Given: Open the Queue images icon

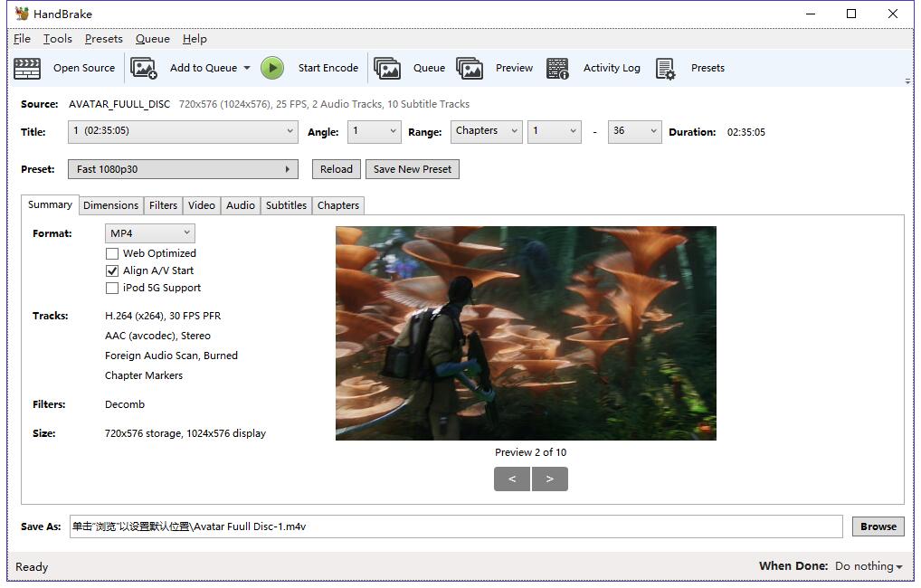Looking at the screenshot, I should pyautogui.click(x=387, y=68).
